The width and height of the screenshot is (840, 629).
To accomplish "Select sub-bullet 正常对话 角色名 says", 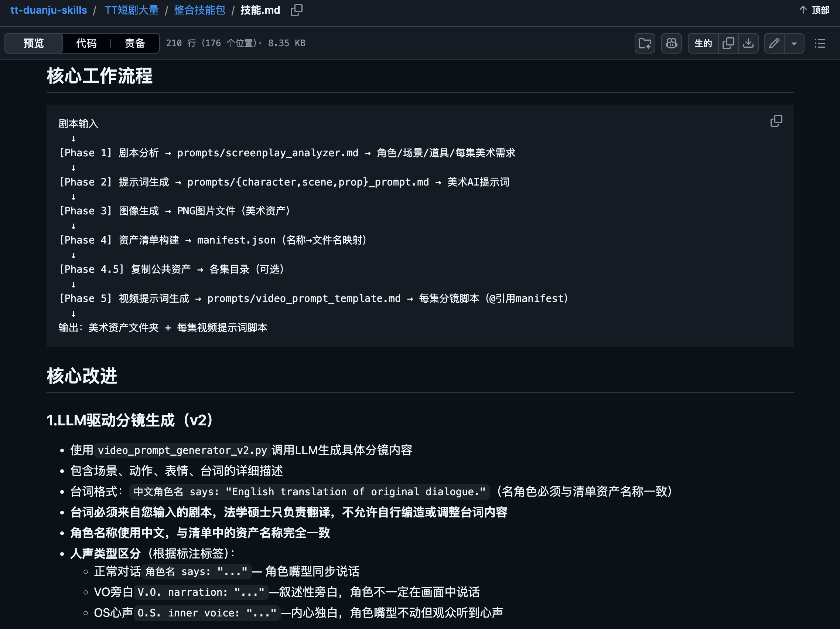I will [x=227, y=572].
